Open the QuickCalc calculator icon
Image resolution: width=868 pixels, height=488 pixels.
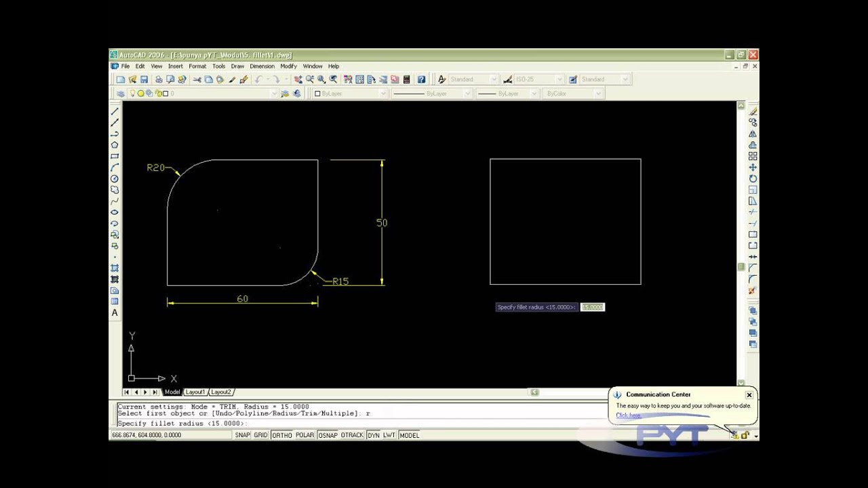(406, 79)
